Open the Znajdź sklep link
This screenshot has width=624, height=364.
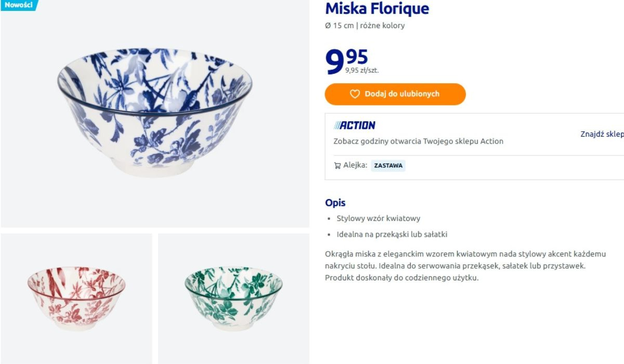602,134
